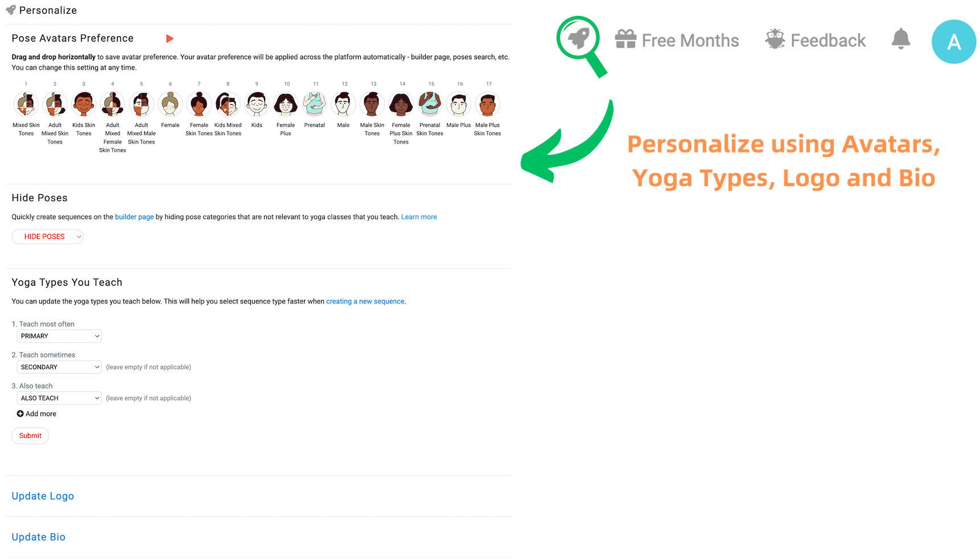The image size is (980, 559).
Task: Pick the Kids Skin Tones avatar
Action: pyautogui.click(x=84, y=104)
